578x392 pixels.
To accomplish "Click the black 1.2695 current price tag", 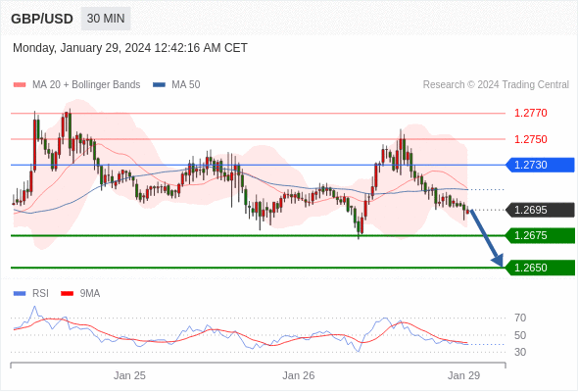I will 540,210.
